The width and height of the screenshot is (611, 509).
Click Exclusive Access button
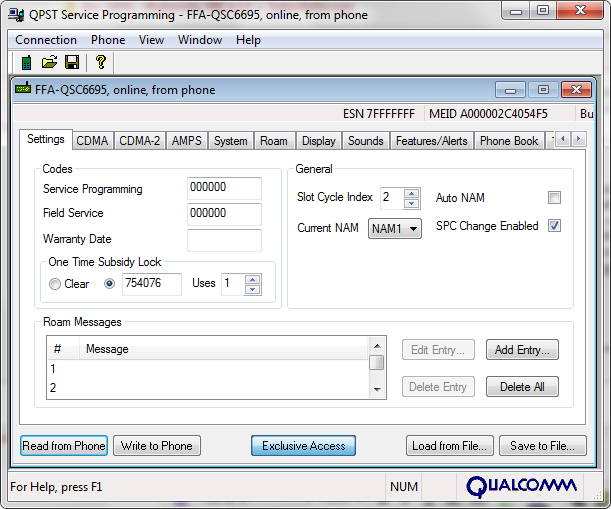coord(304,445)
